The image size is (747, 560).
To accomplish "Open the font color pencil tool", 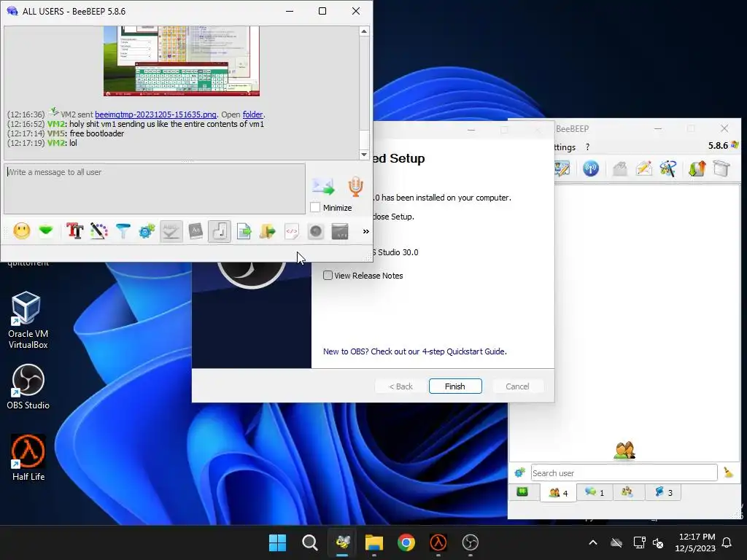I will (98, 231).
